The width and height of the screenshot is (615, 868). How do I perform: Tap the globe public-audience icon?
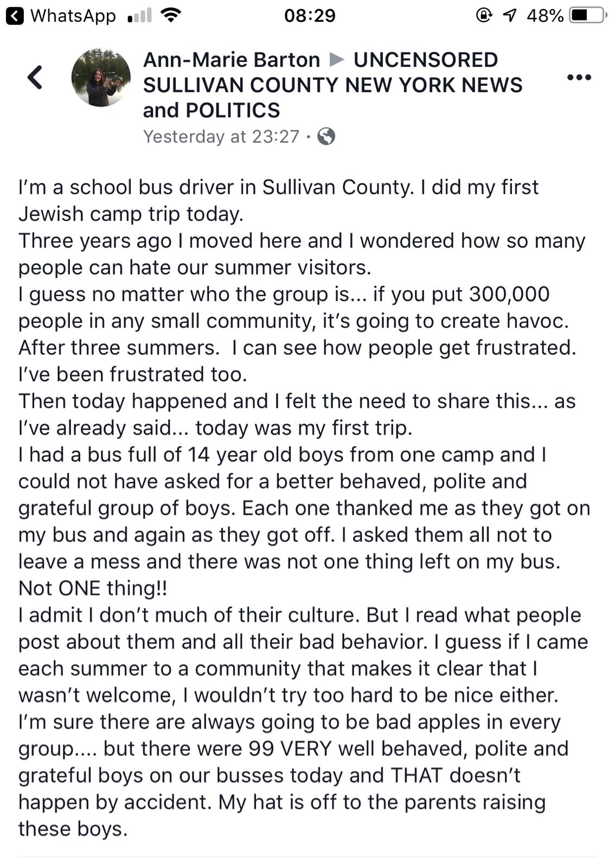coord(326,136)
